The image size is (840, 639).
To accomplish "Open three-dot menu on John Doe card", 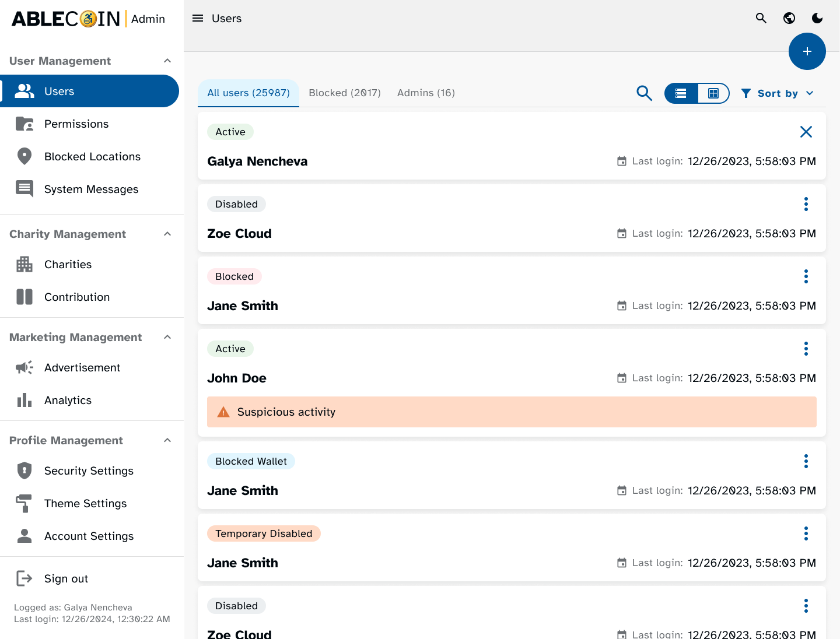I will (806, 349).
